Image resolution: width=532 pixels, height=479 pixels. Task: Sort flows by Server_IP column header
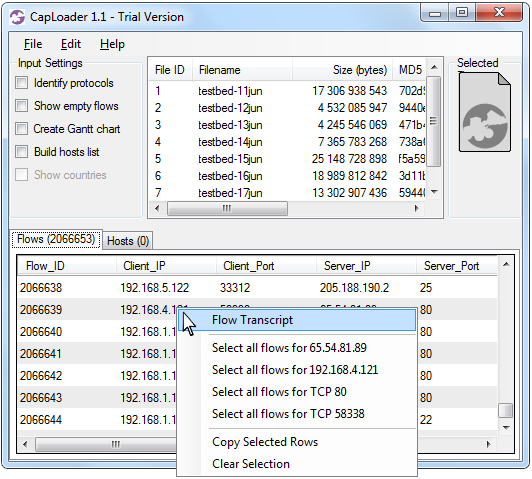pos(366,266)
